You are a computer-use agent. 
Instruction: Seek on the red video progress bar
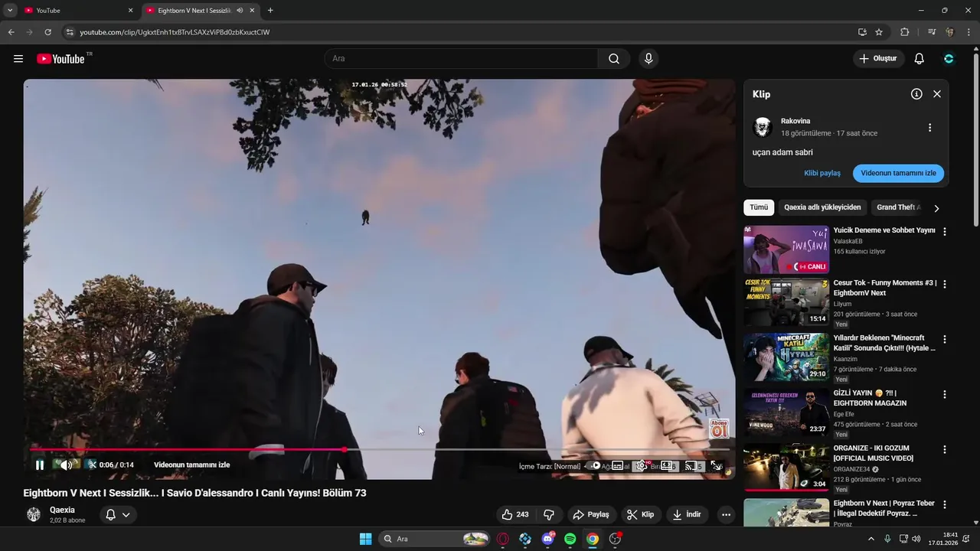(x=379, y=450)
